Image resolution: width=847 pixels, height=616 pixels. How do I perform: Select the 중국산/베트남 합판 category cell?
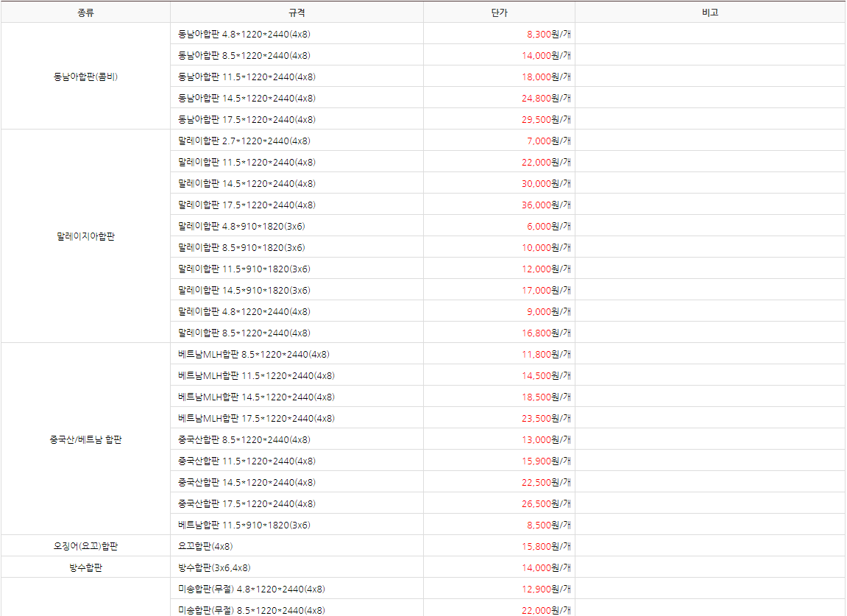[85, 439]
